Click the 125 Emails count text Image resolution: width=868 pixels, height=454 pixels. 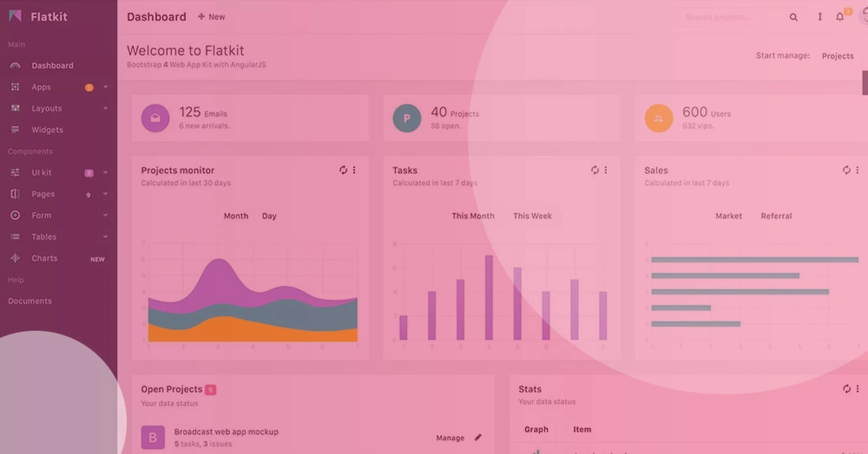click(203, 112)
